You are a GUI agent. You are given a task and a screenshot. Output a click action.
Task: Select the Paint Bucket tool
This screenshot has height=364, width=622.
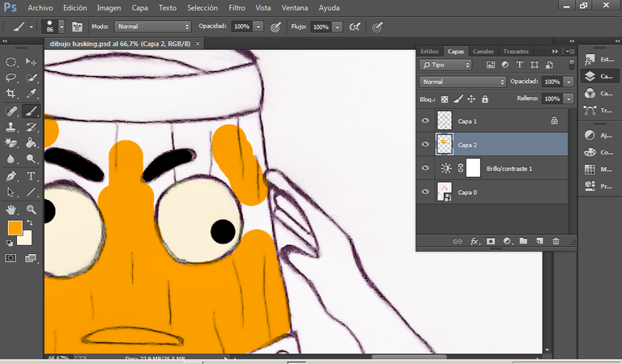(x=31, y=142)
